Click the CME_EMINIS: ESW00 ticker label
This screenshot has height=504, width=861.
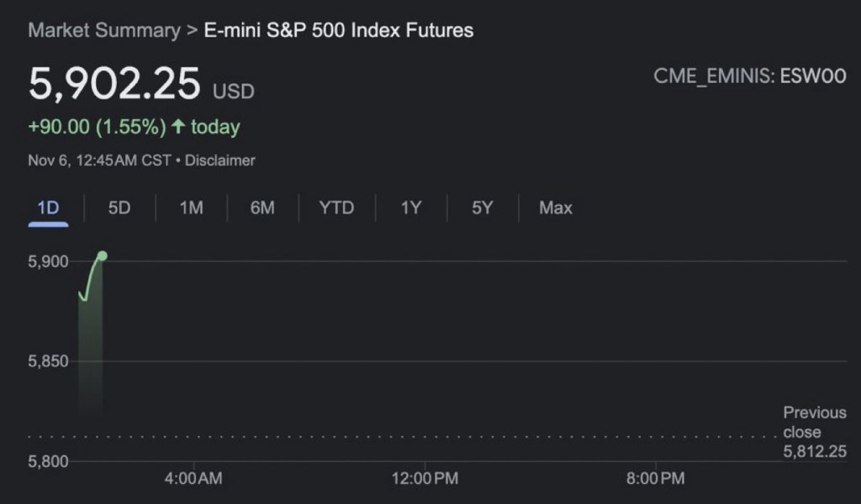pyautogui.click(x=749, y=76)
